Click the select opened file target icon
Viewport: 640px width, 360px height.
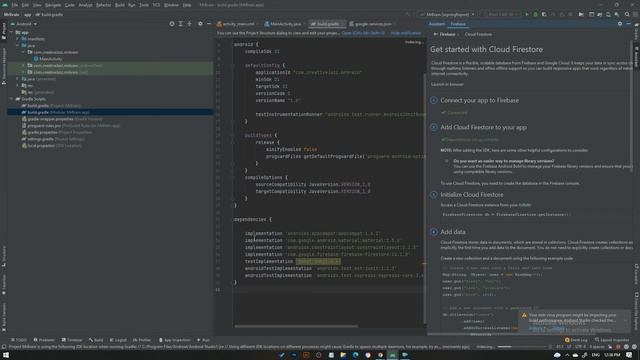point(172,24)
